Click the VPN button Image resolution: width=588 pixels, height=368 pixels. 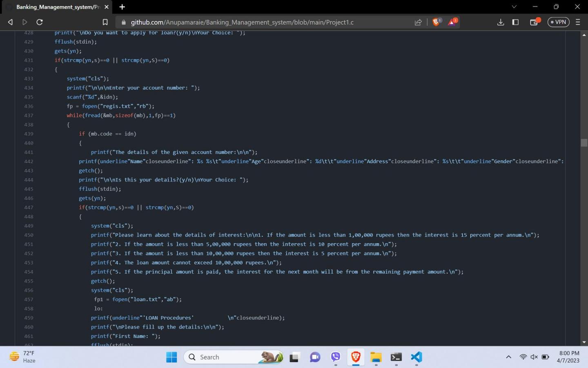[558, 22]
